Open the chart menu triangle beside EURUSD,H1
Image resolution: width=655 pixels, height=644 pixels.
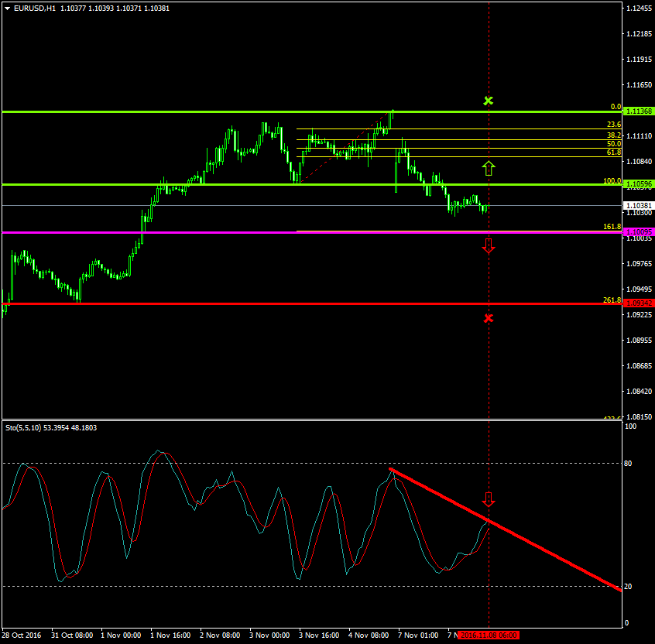pyautogui.click(x=7, y=8)
